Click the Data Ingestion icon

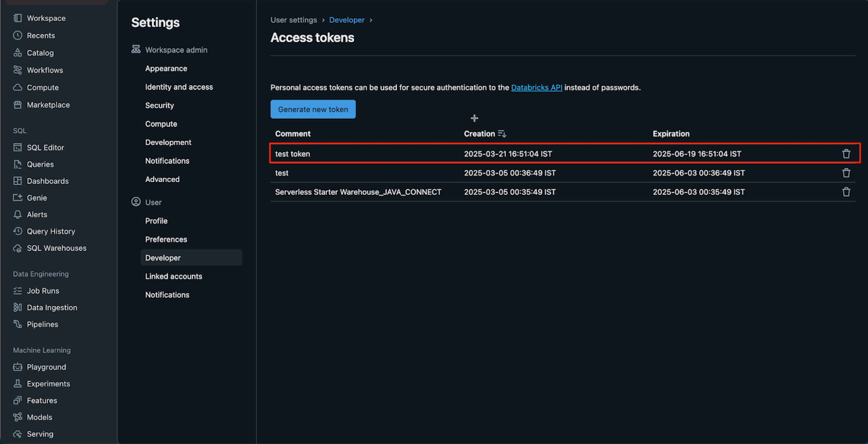(x=17, y=307)
